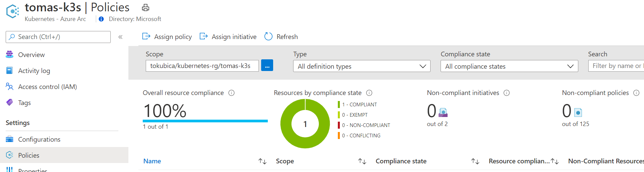Image resolution: width=644 pixels, height=172 pixels.
Task: Sort by Compliance state column arrows
Action: pos(475,161)
